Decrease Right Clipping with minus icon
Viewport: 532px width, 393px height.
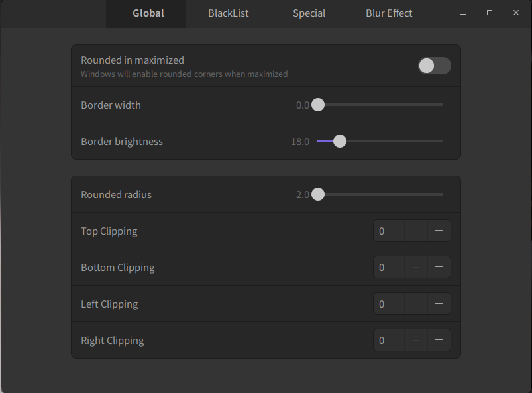pos(416,340)
